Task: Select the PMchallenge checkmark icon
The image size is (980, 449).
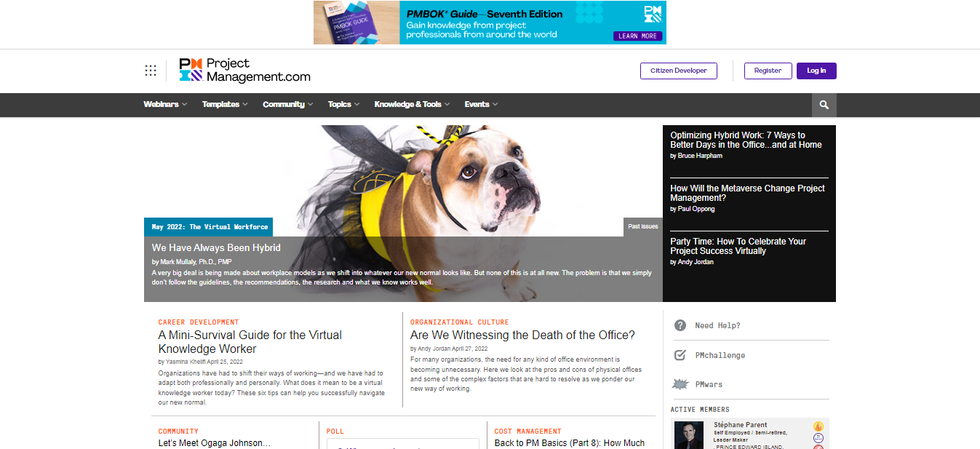Action: pyautogui.click(x=680, y=354)
